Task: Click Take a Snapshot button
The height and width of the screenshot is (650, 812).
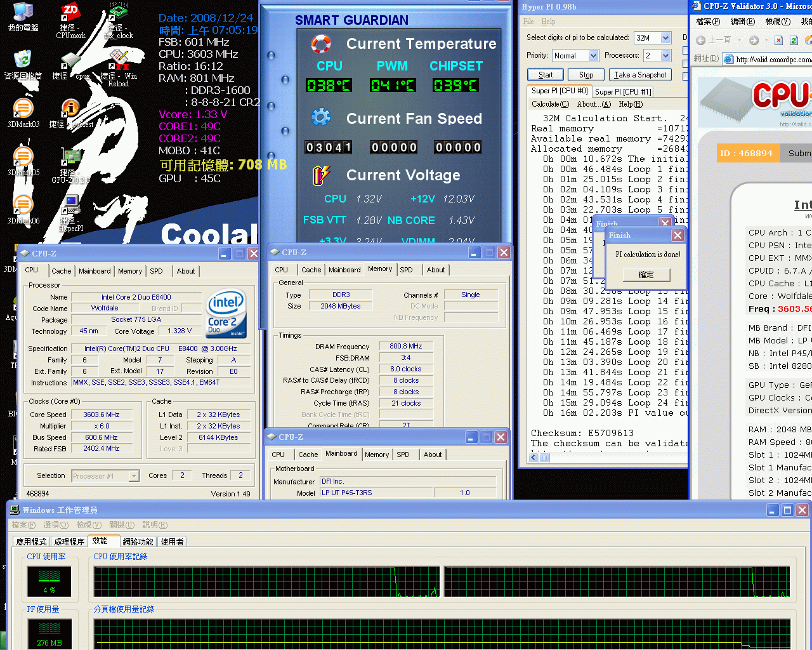Action: (x=639, y=74)
